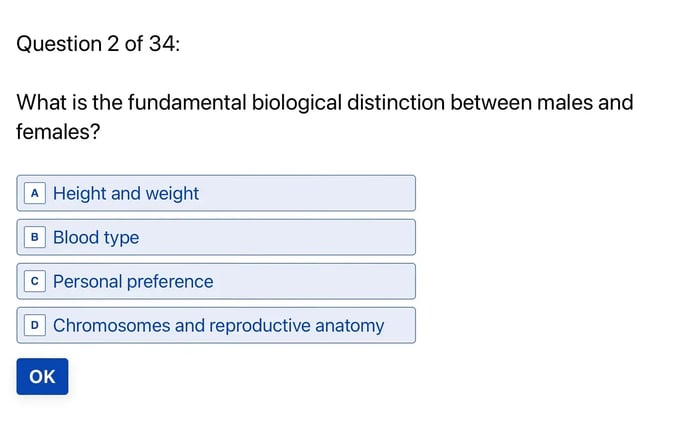Click the letter A key badge

(35, 193)
